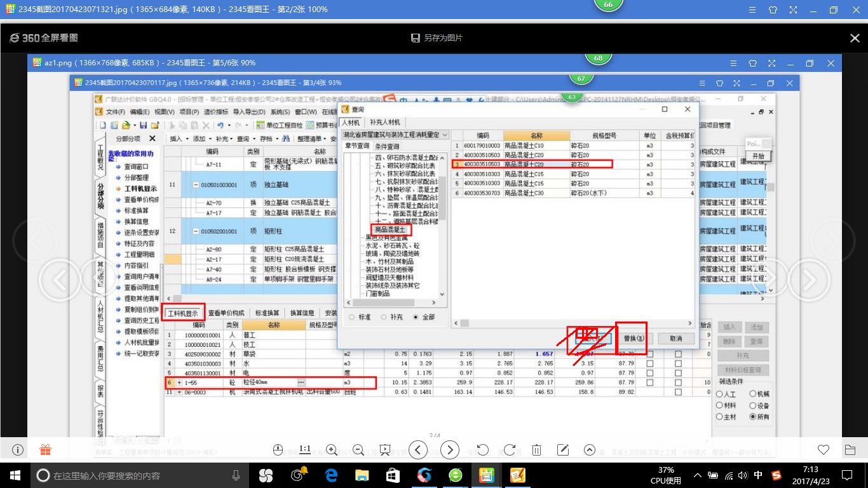Click 取消 button in 查询 dialog

675,339
